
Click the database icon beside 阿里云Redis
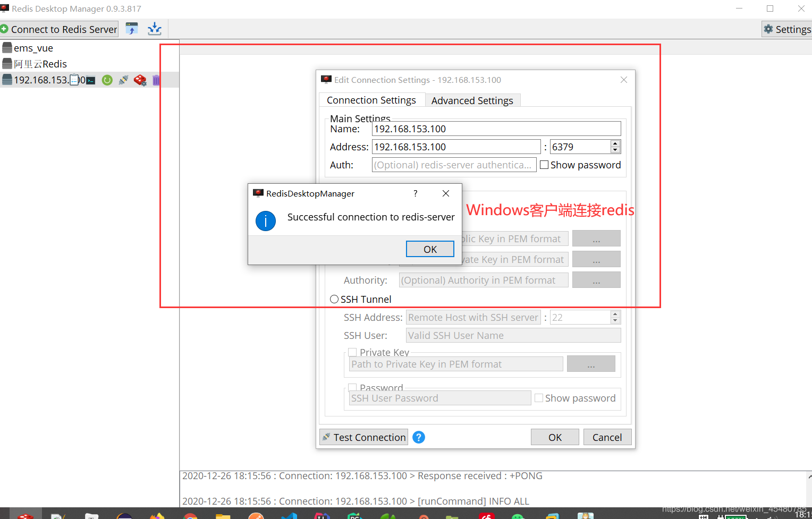[7, 64]
